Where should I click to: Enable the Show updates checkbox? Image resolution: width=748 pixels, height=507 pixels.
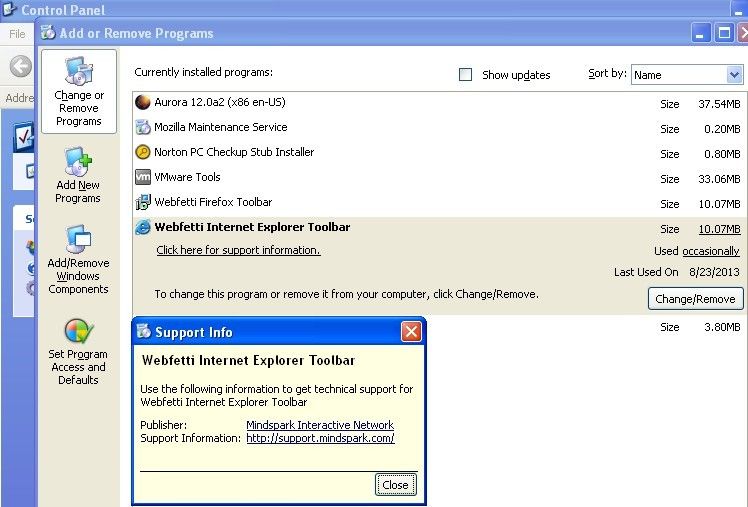[465, 74]
